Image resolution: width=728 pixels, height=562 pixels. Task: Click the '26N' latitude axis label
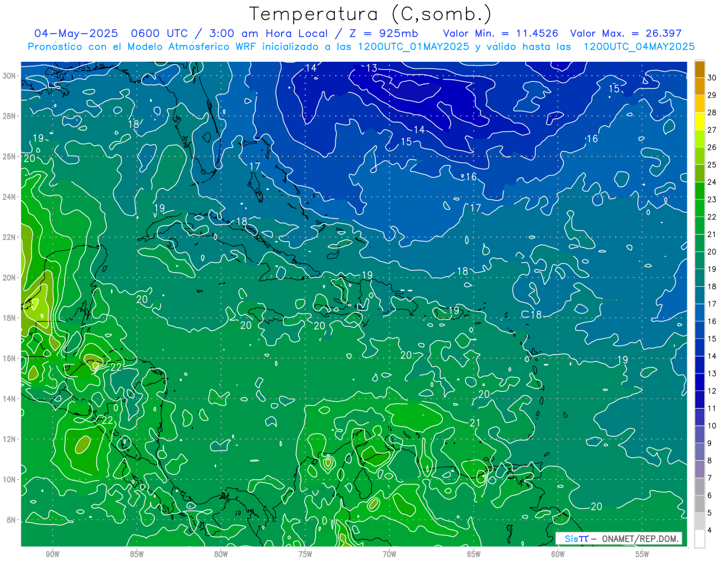(10, 156)
